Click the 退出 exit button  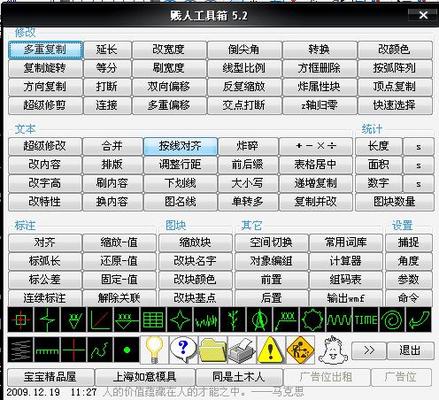pyautogui.click(x=410, y=350)
